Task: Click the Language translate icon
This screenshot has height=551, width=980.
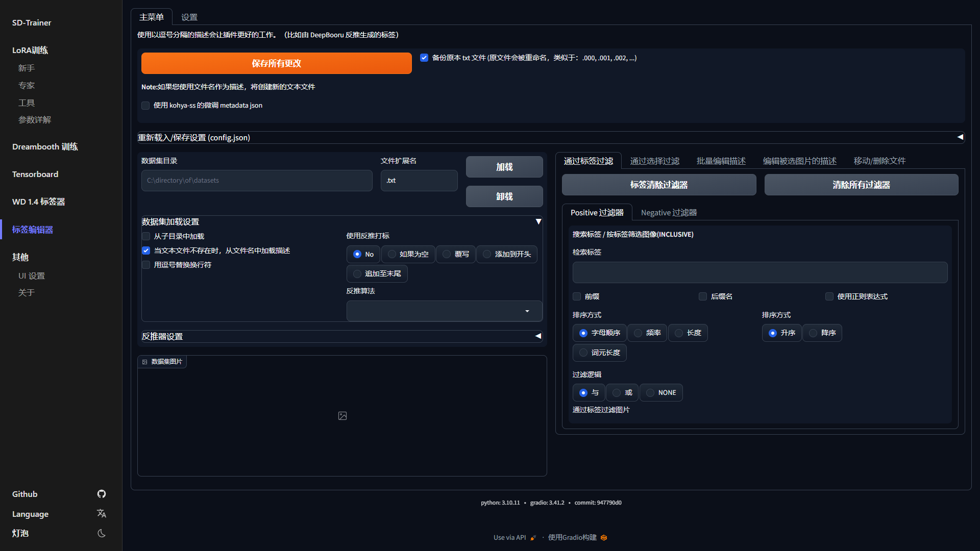Action: point(102,513)
